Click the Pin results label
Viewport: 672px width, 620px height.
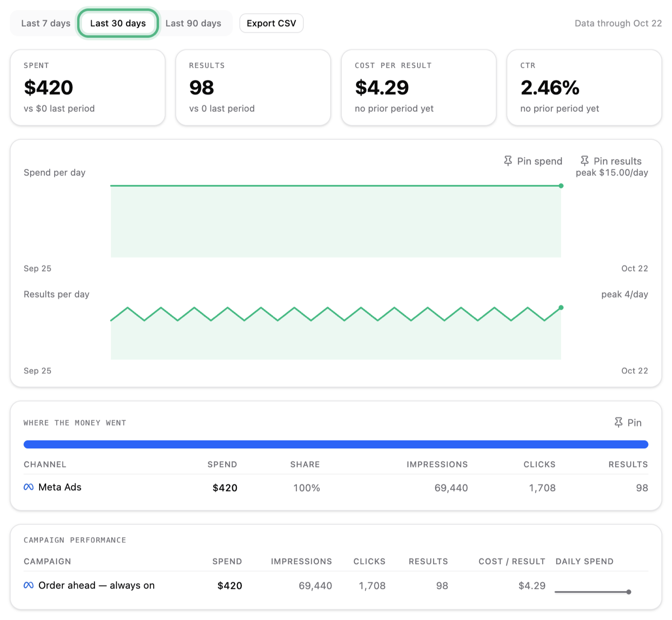(617, 161)
